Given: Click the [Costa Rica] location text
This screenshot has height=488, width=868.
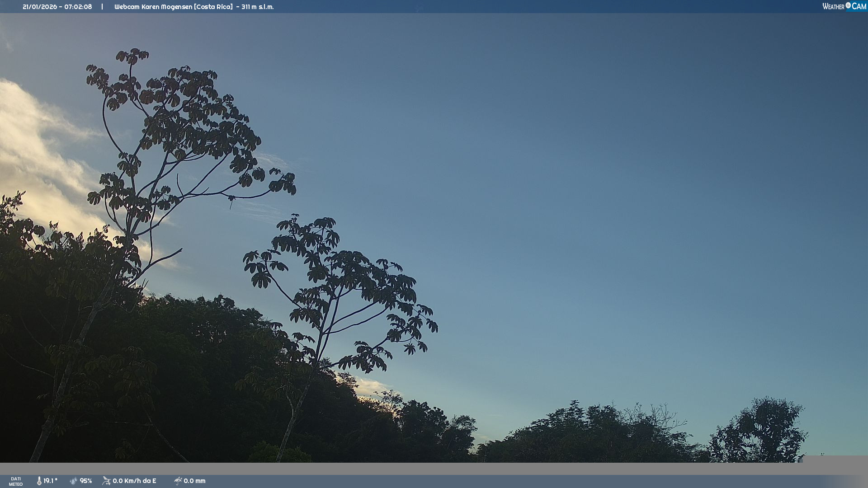Looking at the screenshot, I should coord(213,7).
